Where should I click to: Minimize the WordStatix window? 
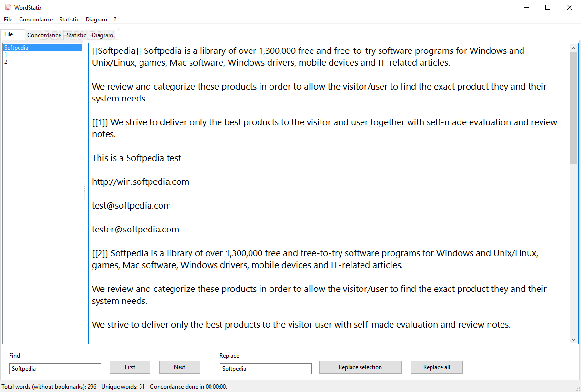[x=526, y=7]
